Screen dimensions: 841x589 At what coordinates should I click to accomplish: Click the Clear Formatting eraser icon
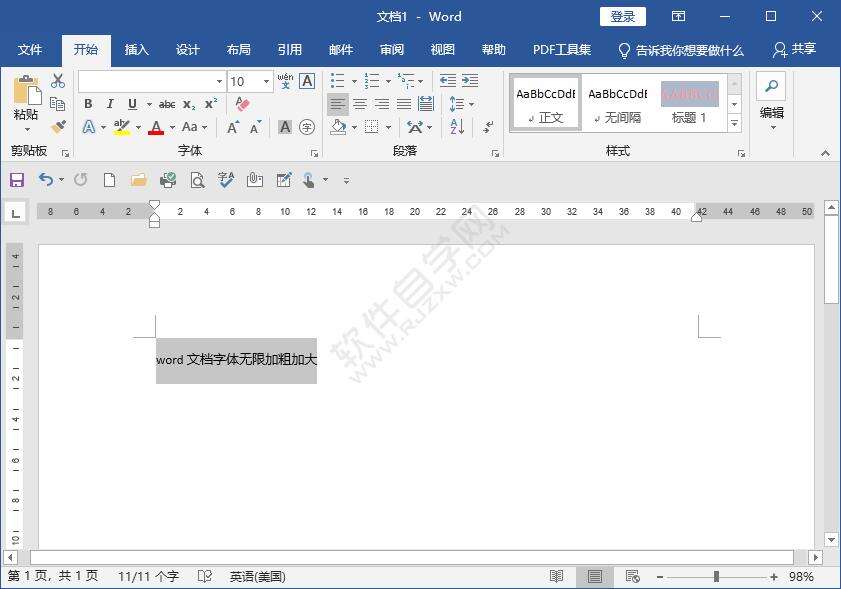point(241,104)
